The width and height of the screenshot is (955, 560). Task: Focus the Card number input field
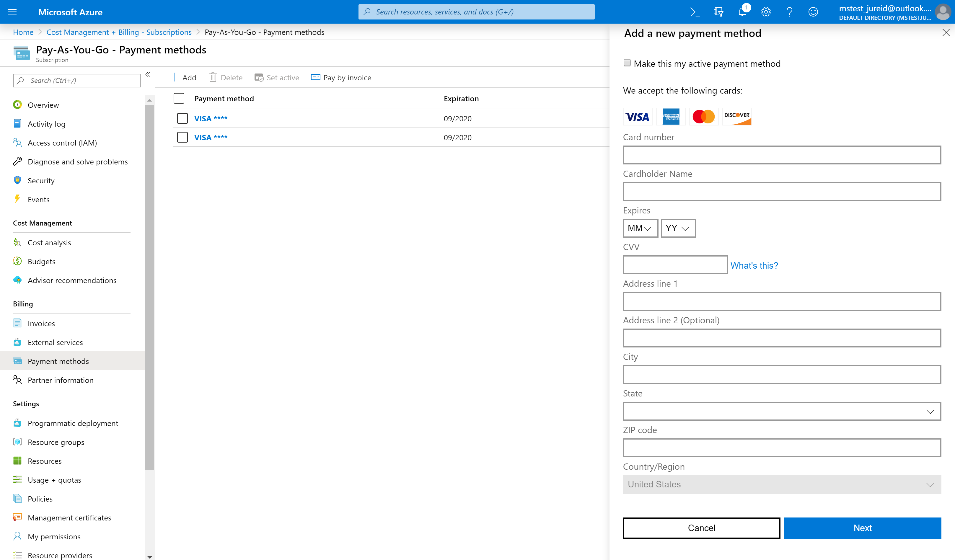point(781,155)
